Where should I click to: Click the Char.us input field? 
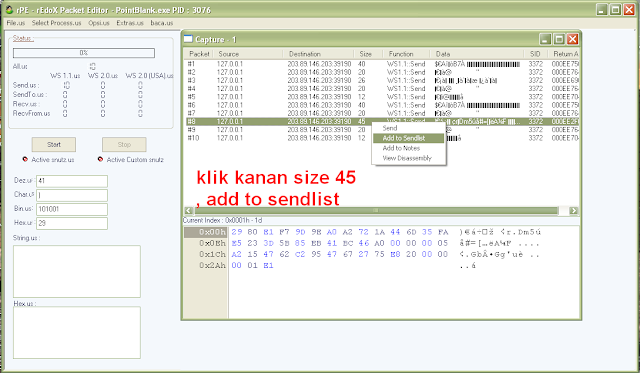click(x=72, y=195)
